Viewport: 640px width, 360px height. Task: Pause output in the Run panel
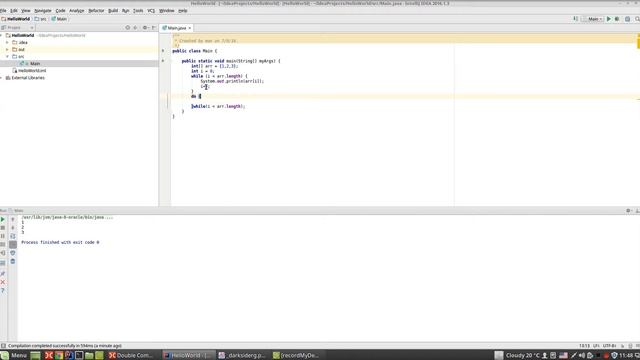pyautogui.click(x=3, y=236)
